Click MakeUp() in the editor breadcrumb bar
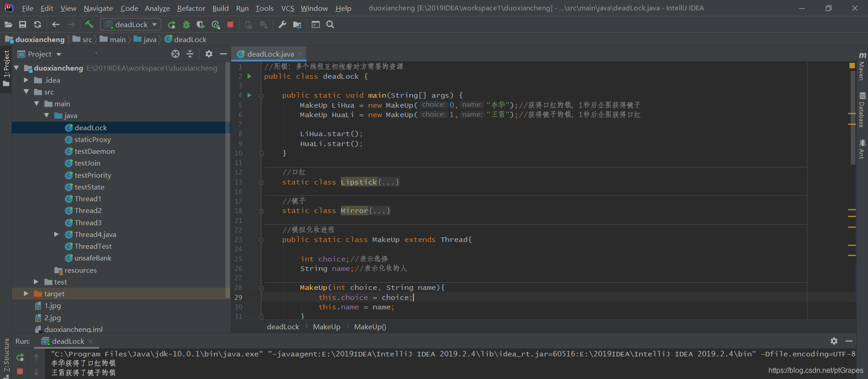 370,327
